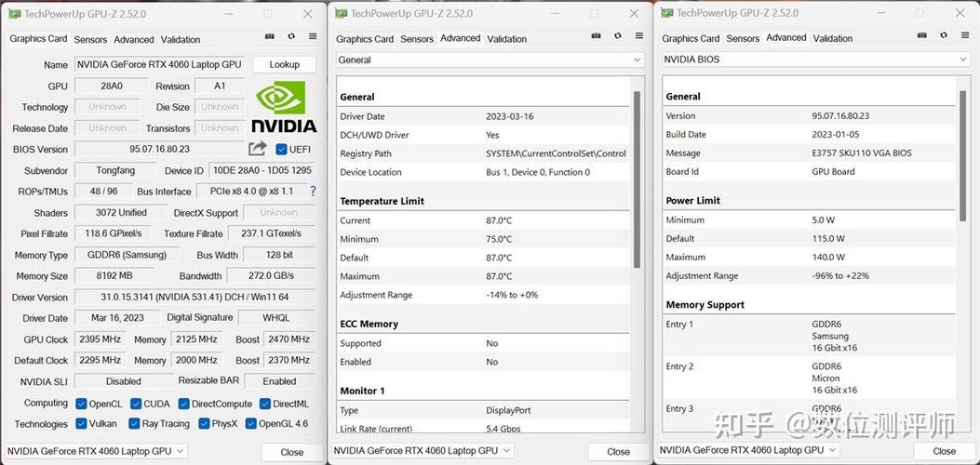Click the BIOS export share arrow icon
Screen dimensions: 980x465
tap(258, 149)
